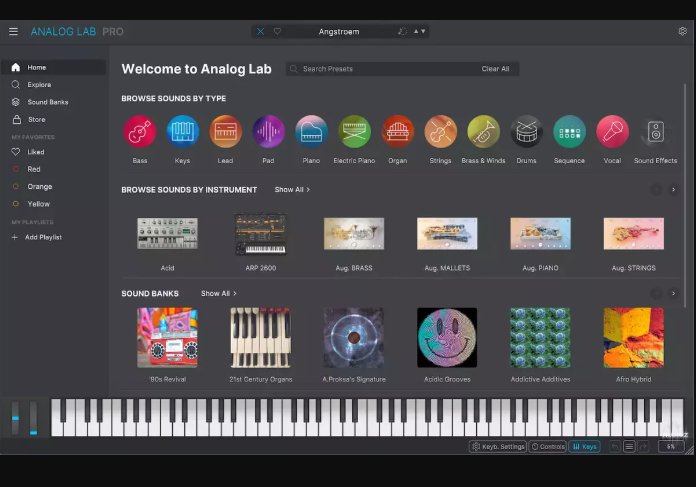Browse Drums sounds type icon

pos(526,131)
